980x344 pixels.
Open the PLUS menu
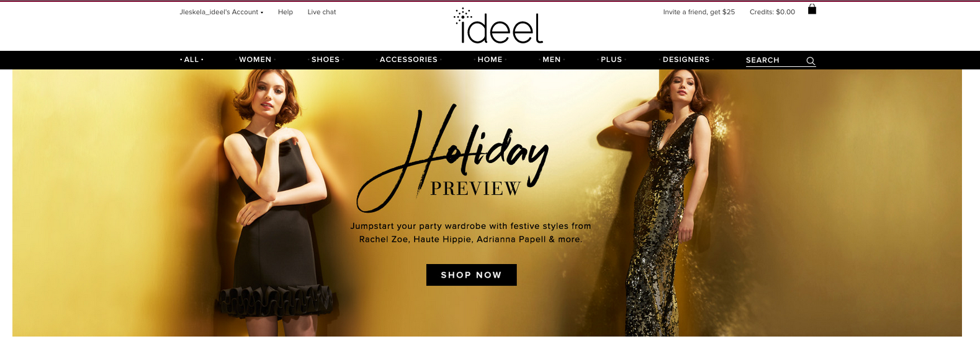[x=611, y=60]
